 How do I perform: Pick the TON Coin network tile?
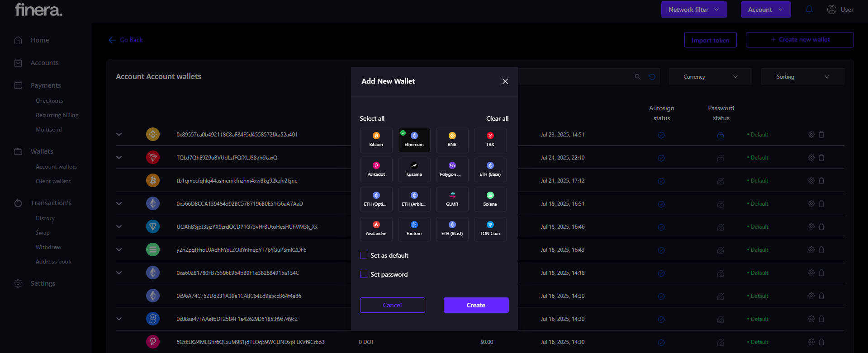point(490,229)
